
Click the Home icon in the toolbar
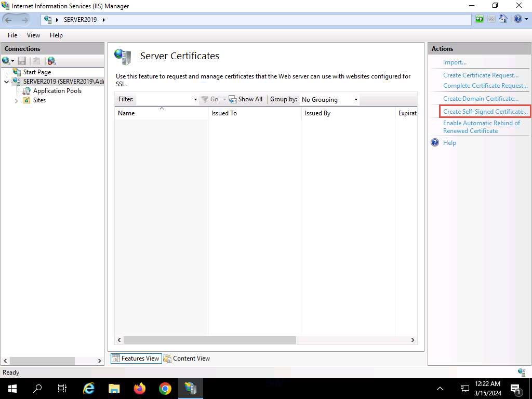point(503,19)
